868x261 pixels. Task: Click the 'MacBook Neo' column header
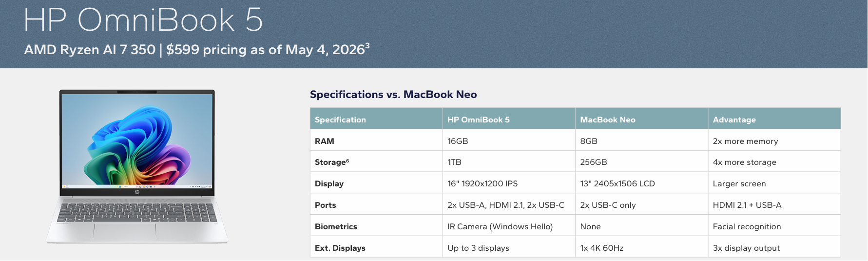641,119
